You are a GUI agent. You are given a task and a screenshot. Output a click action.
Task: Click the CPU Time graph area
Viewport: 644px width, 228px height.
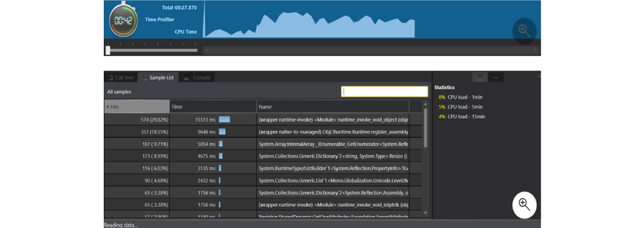point(309,20)
